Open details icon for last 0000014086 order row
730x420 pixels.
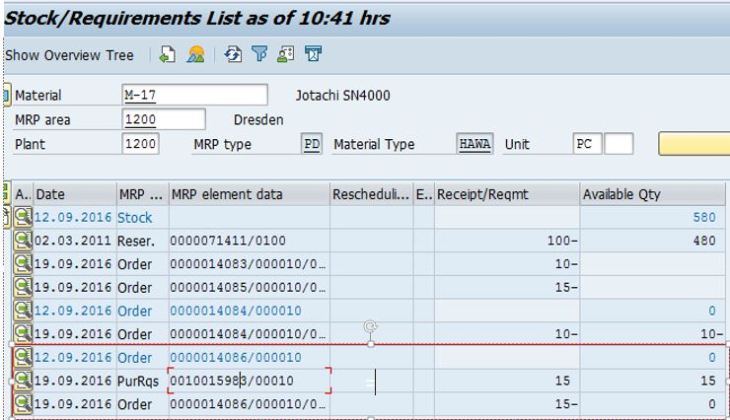tap(23, 404)
